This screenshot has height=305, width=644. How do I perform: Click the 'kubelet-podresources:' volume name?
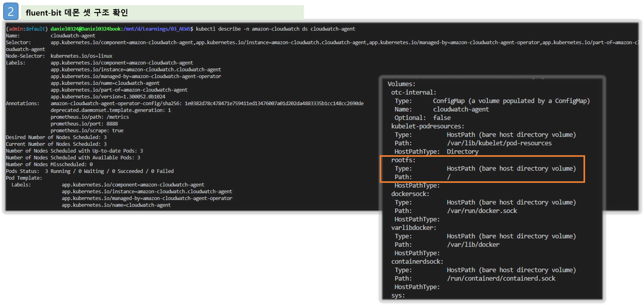pos(427,126)
